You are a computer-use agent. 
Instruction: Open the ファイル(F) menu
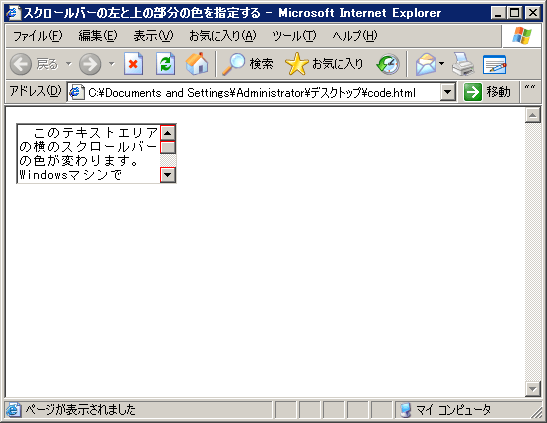[37, 36]
